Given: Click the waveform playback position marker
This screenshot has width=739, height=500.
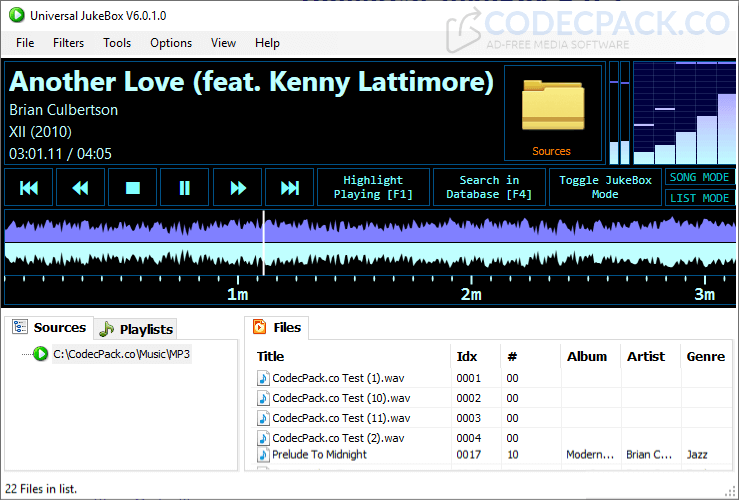Looking at the screenshot, I should click(263, 243).
